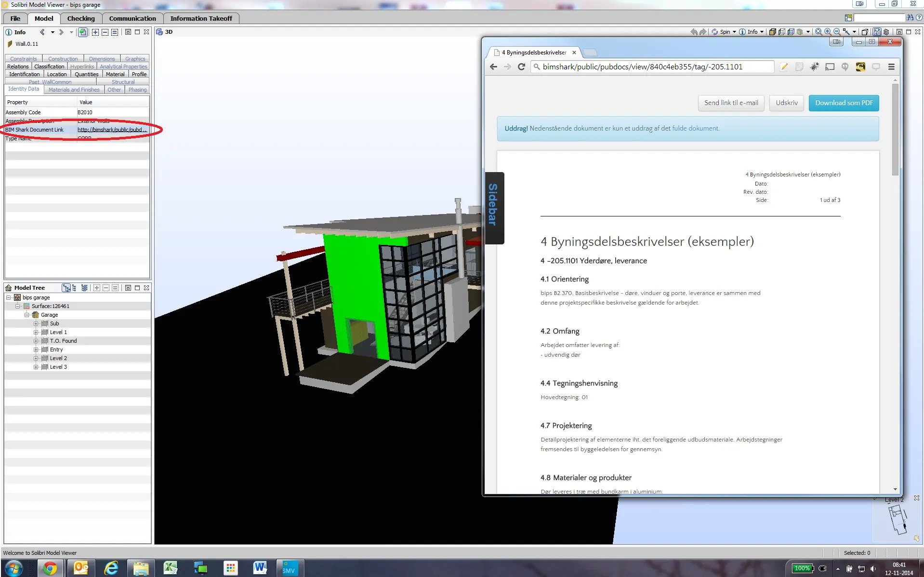Click the Assembly Code value B2010
The height and width of the screenshot is (577, 924).
tap(85, 112)
